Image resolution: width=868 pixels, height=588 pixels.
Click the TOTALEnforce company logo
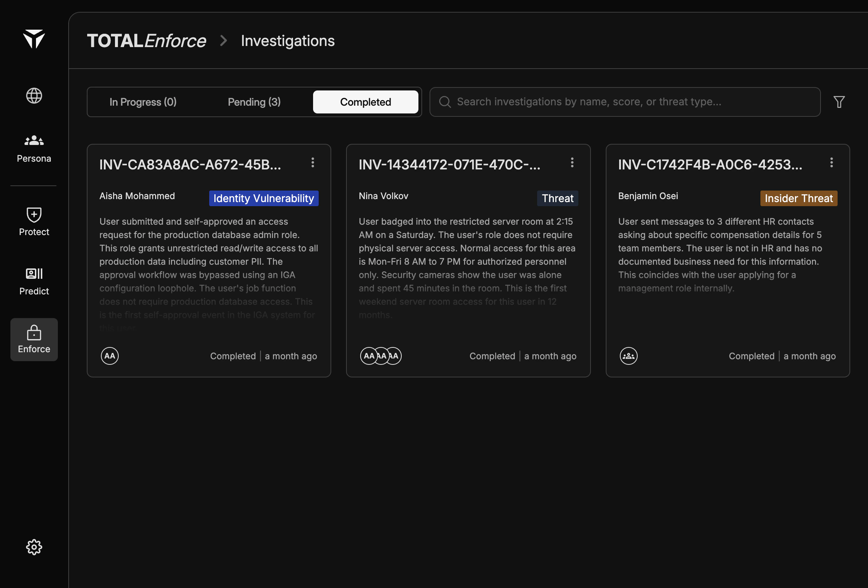pos(147,41)
